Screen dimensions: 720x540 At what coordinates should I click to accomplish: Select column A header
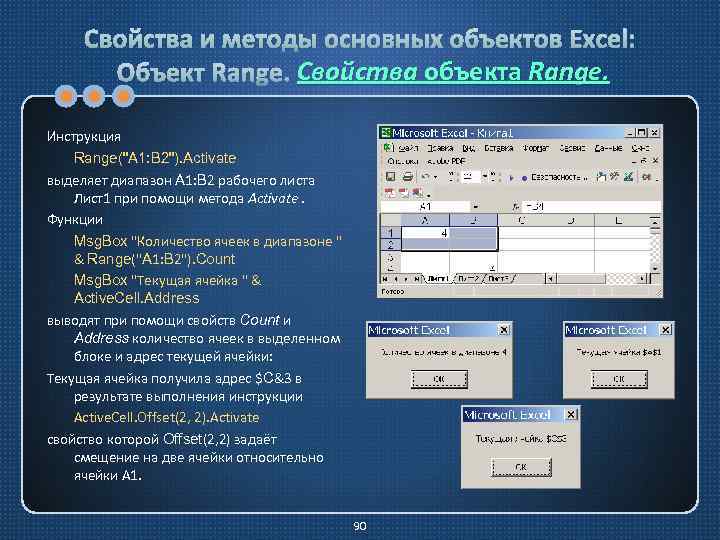(425, 220)
